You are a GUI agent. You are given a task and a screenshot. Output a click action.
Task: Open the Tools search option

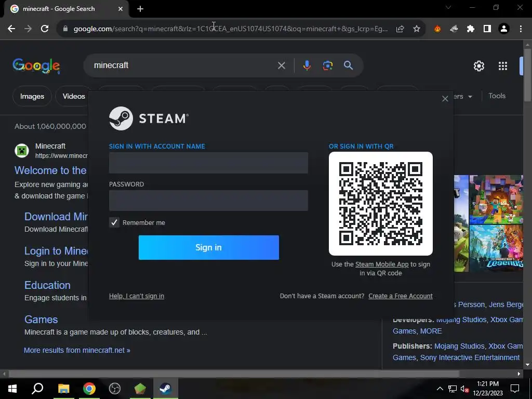coord(497,96)
